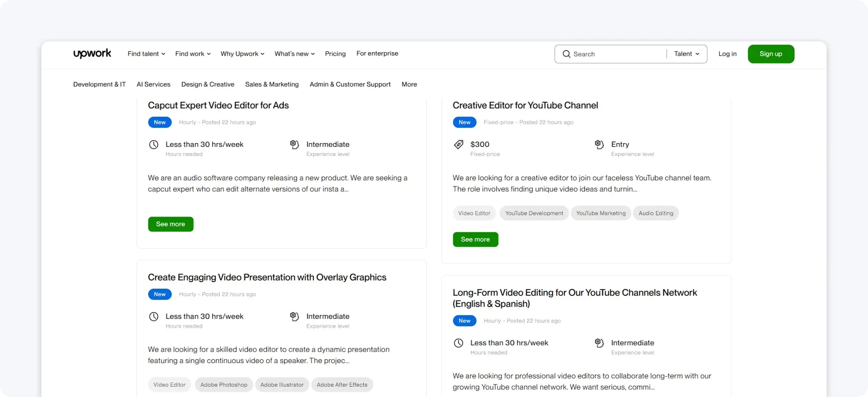Screen dimensions: 868x397
Task: Open Create Engaging Video Presentation job title
Action: tap(267, 277)
